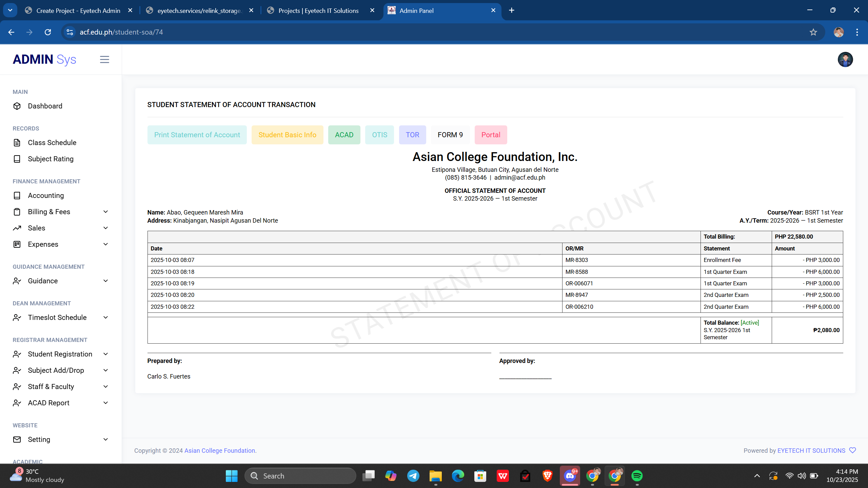Click the Sales trending arrow icon
Viewport: 868px width, 488px height.
click(17, 228)
